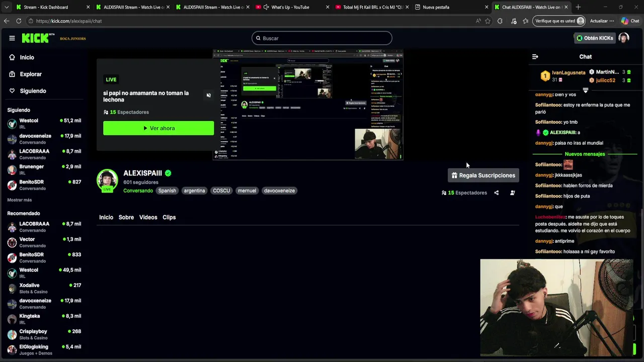Unmute the stream preview speaker icon
The height and width of the screenshot is (362, 644).
point(208,95)
